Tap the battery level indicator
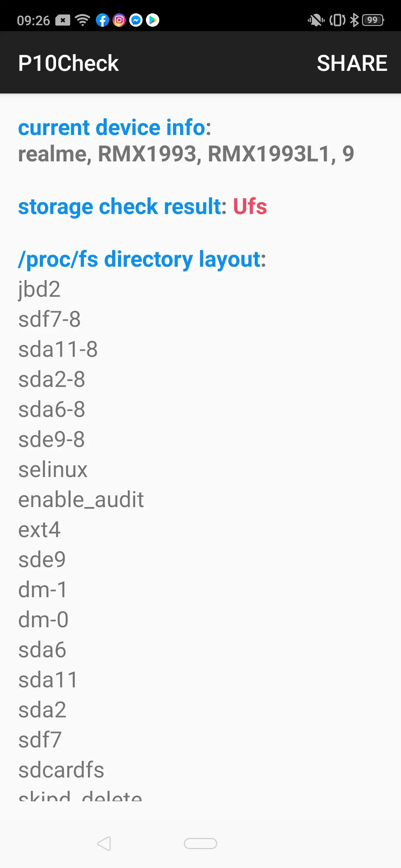The height and width of the screenshot is (868, 401). point(373,20)
